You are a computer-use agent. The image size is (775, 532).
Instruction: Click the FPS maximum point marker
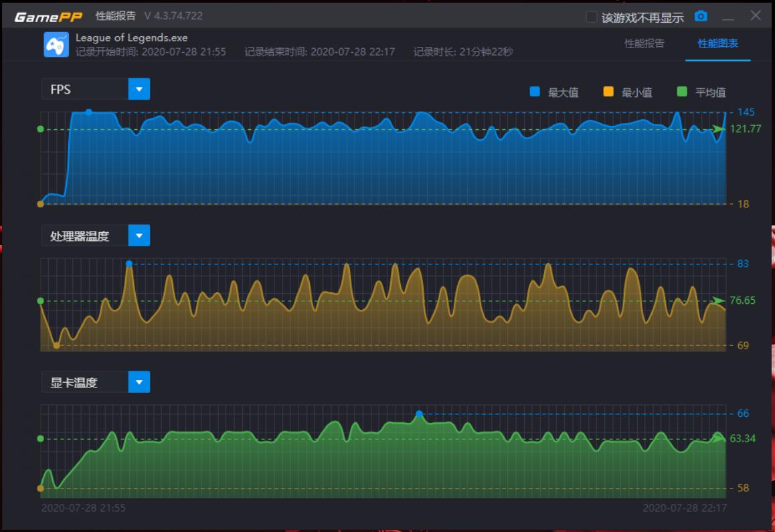pos(88,112)
